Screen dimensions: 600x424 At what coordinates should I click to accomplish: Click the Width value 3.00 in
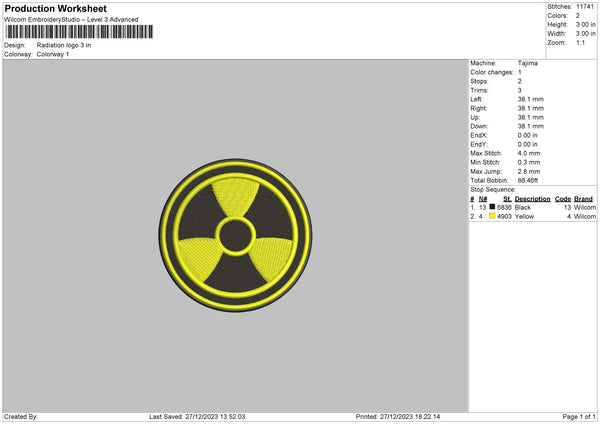coord(585,34)
